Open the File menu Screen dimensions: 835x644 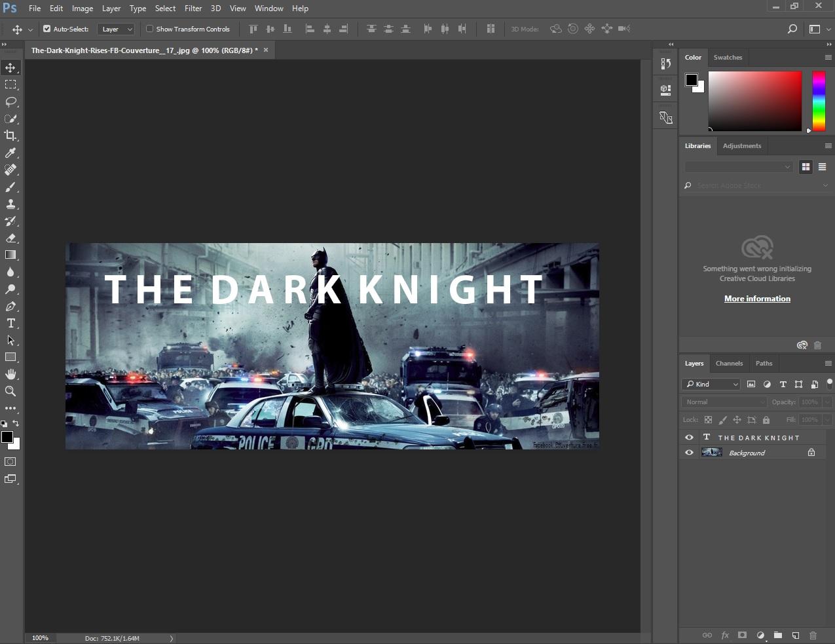click(x=35, y=9)
